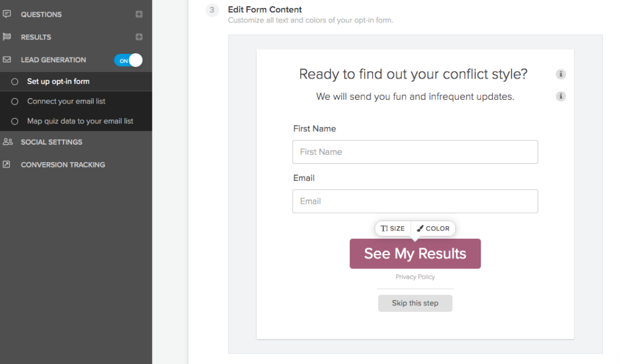The image size is (620, 364).
Task: Click the Skip this step button
Action: pyautogui.click(x=415, y=303)
